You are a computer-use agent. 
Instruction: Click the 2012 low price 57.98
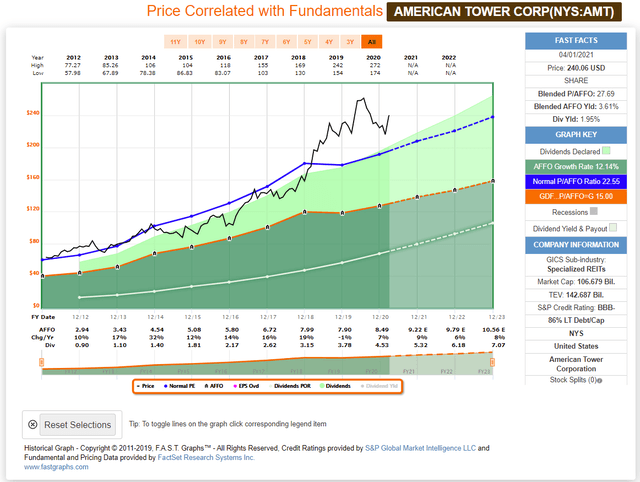pyautogui.click(x=73, y=73)
